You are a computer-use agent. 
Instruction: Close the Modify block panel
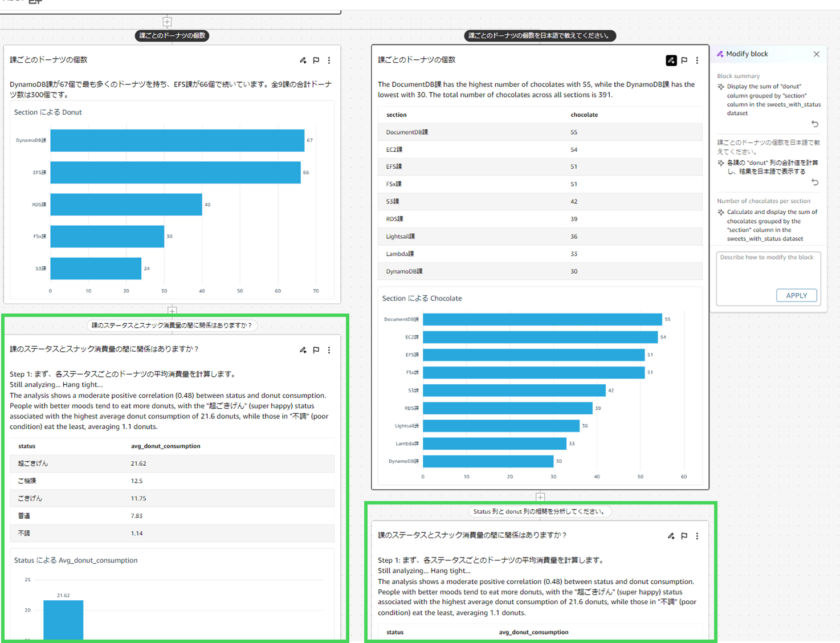pos(817,54)
